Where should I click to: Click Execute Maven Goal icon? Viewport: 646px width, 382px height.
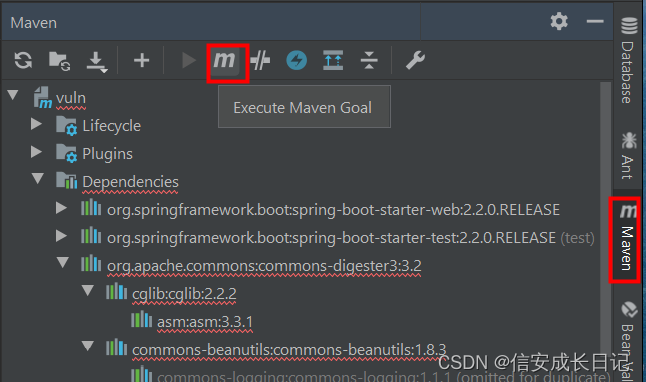click(225, 60)
